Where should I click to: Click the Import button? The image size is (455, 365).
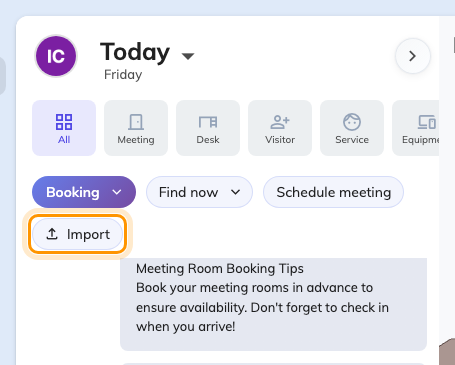[x=78, y=234]
